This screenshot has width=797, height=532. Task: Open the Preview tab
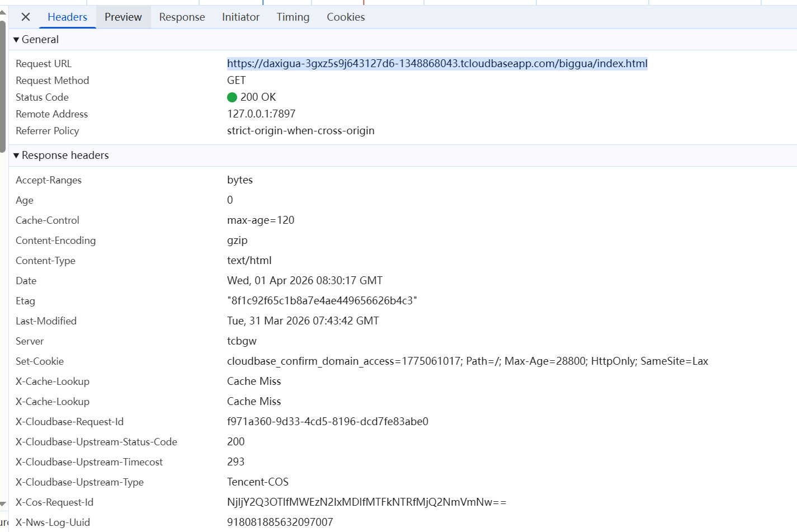click(x=123, y=17)
